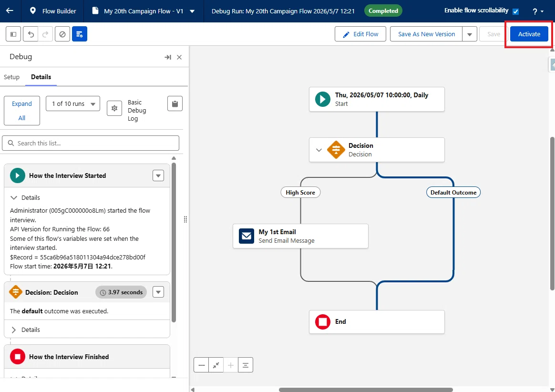Toggle the left toolbox panel icon
Image resolution: width=555 pixels, height=392 pixels.
coord(13,34)
